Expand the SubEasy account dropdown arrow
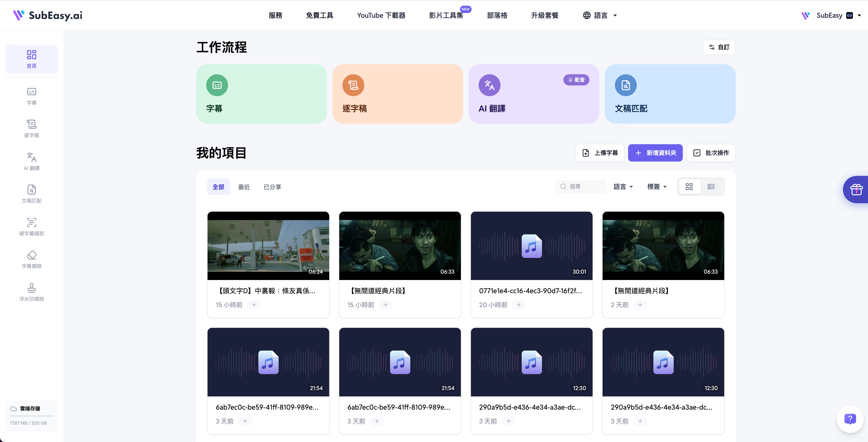The image size is (868, 442). 859,15
